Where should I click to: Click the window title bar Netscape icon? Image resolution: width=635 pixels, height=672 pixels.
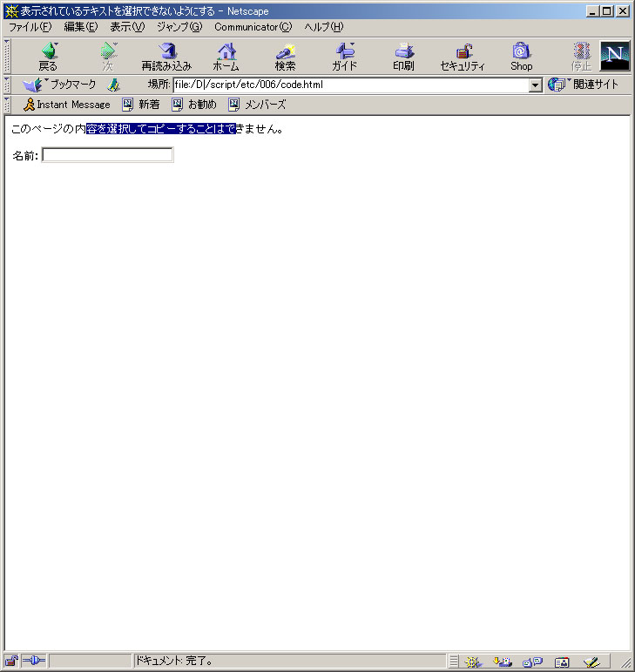[x=12, y=10]
